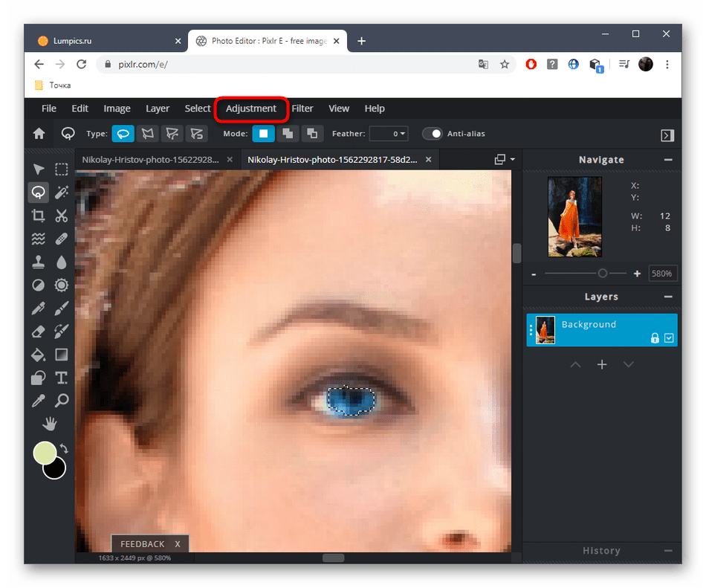This screenshot has width=706, height=588.
Task: Select the Crop tool
Action: pos(38,216)
